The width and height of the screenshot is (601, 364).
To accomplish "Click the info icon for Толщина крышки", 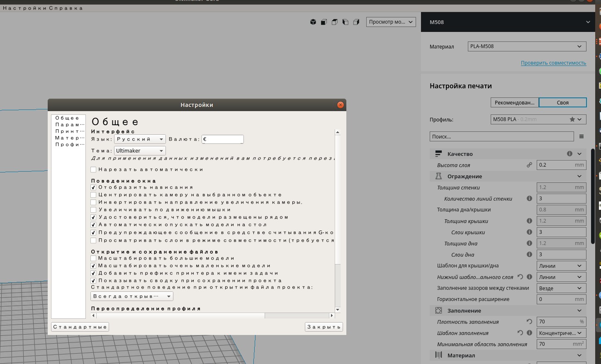I will (x=529, y=221).
